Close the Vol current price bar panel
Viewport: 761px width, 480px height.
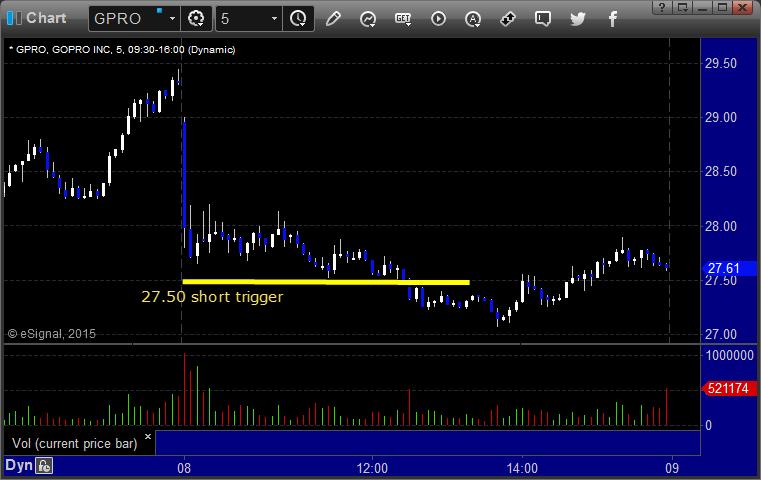148,436
